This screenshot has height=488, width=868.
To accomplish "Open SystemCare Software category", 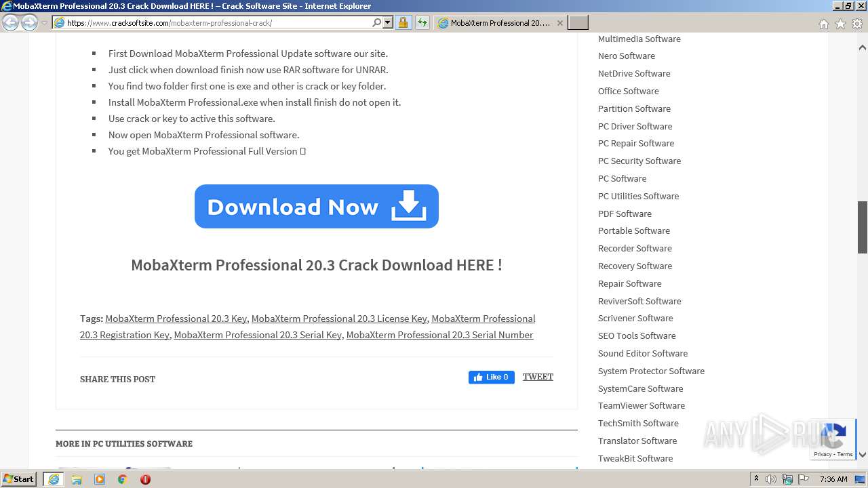I will [641, 389].
